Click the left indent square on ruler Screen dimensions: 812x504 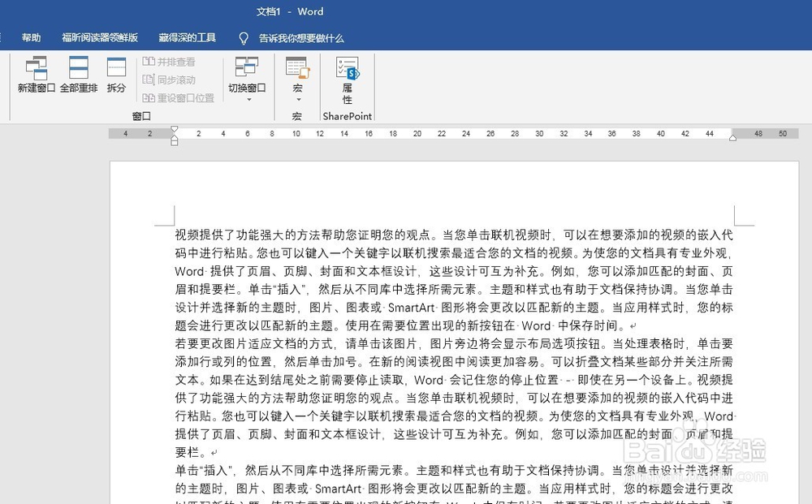coord(174,143)
